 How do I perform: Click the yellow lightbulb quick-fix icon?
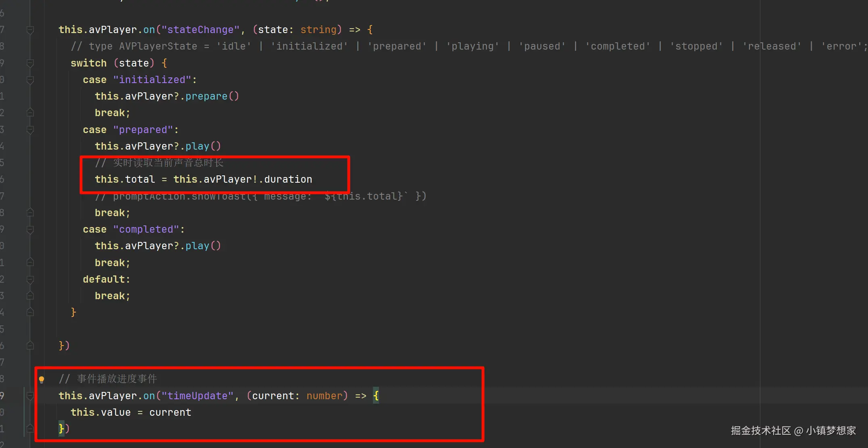pos(42,379)
